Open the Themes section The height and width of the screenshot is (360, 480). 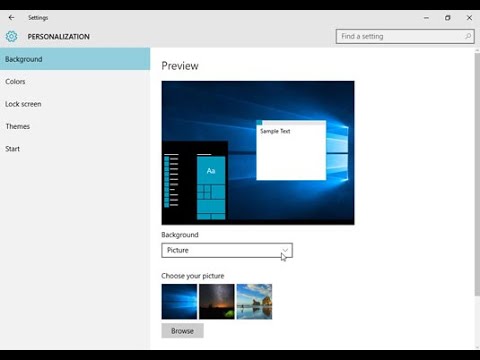(75, 126)
